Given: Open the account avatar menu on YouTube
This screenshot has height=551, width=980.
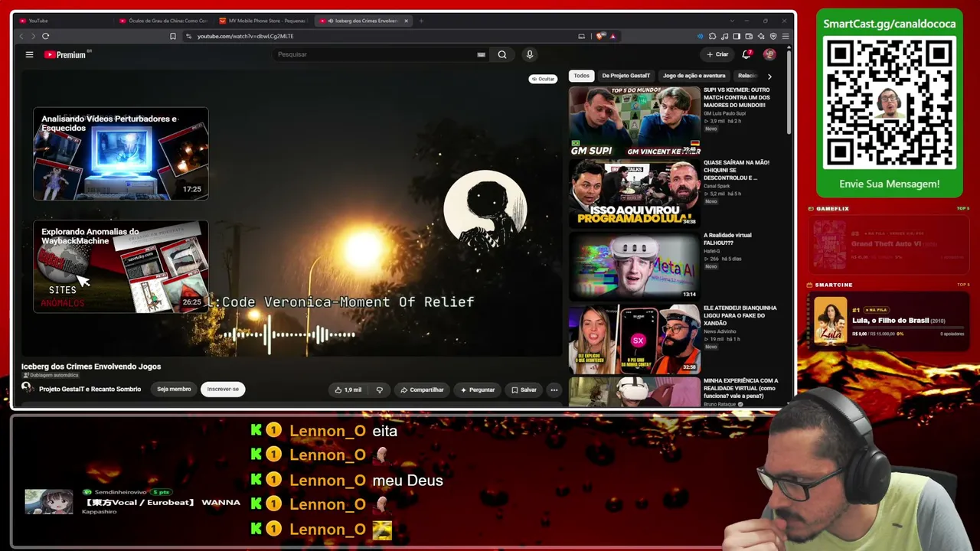Looking at the screenshot, I should [x=769, y=54].
